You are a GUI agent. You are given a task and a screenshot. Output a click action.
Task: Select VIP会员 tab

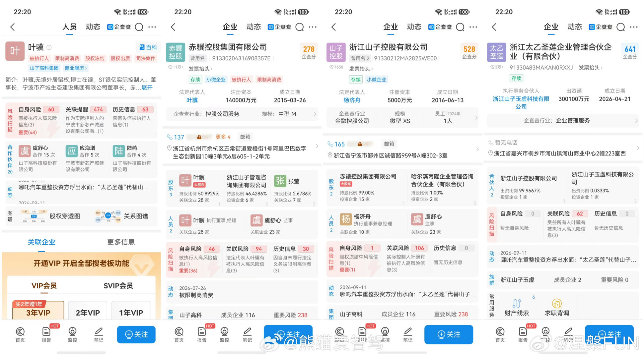pos(44,286)
